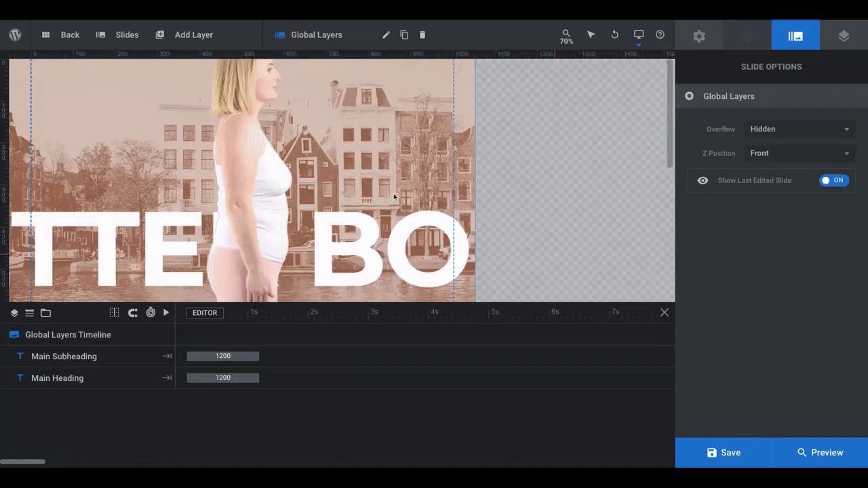Click the arrow icon on Main Subheading row
The width and height of the screenshot is (868, 488).
pos(167,357)
